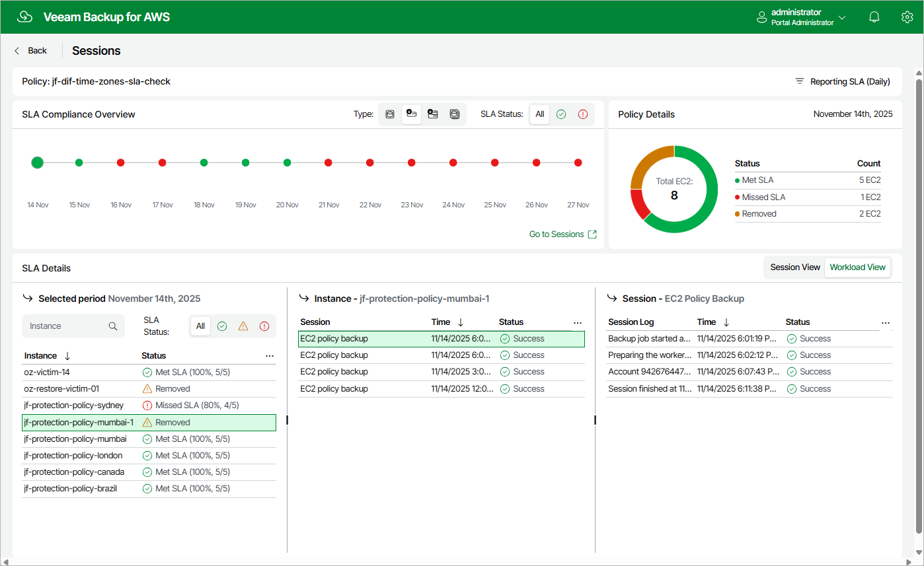Open Session table column options (three dots)
924x566 pixels.
click(x=578, y=323)
